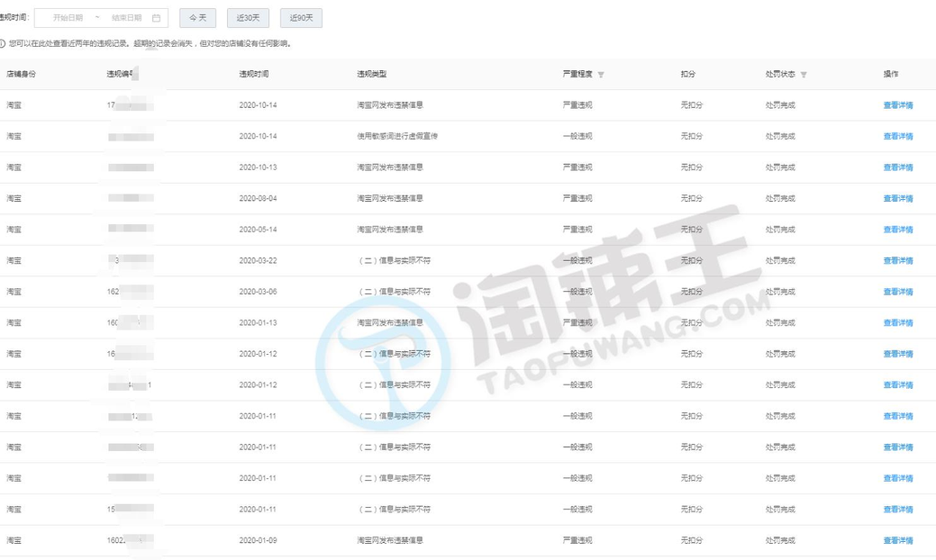Click the 操作 column header
936x560 pixels.
click(x=891, y=74)
